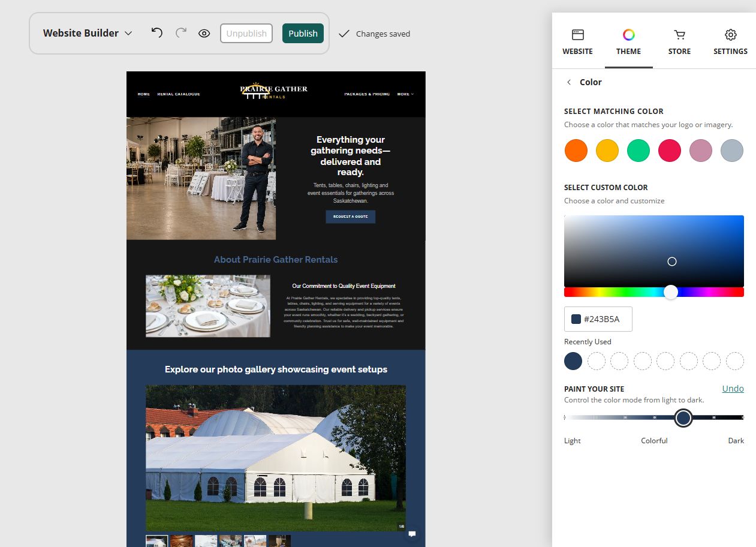Click the hue slider handle

[x=671, y=292]
